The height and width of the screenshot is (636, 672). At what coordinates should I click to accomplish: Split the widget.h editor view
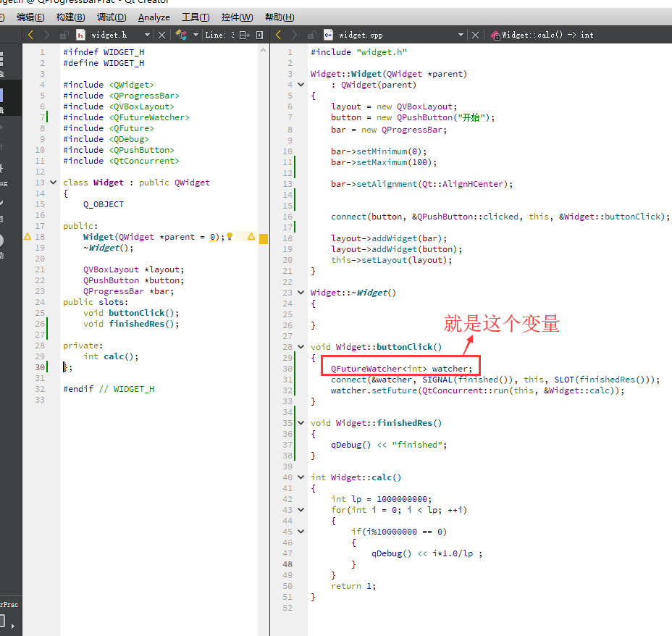pos(244,35)
